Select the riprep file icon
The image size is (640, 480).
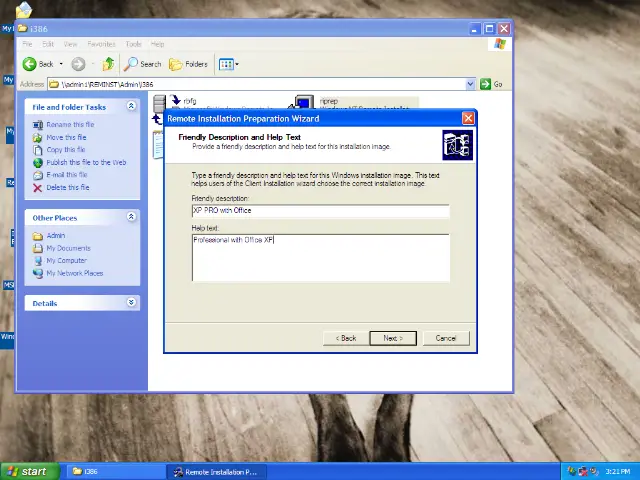[302, 102]
